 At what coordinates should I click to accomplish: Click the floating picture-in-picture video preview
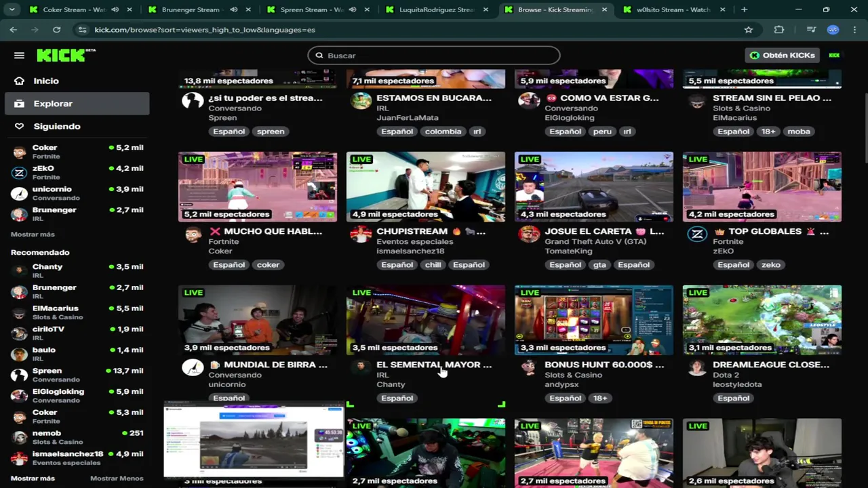tap(254, 441)
